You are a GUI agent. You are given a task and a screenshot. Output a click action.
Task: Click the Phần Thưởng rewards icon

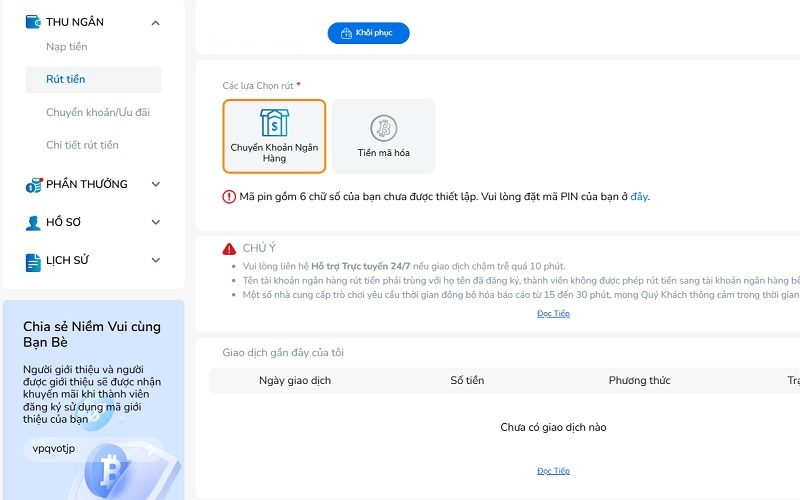point(32,184)
